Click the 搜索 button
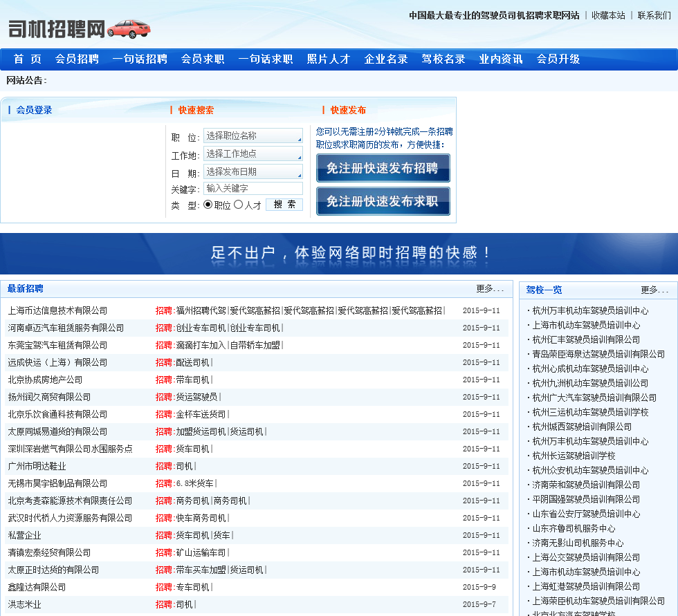 pyautogui.click(x=284, y=205)
